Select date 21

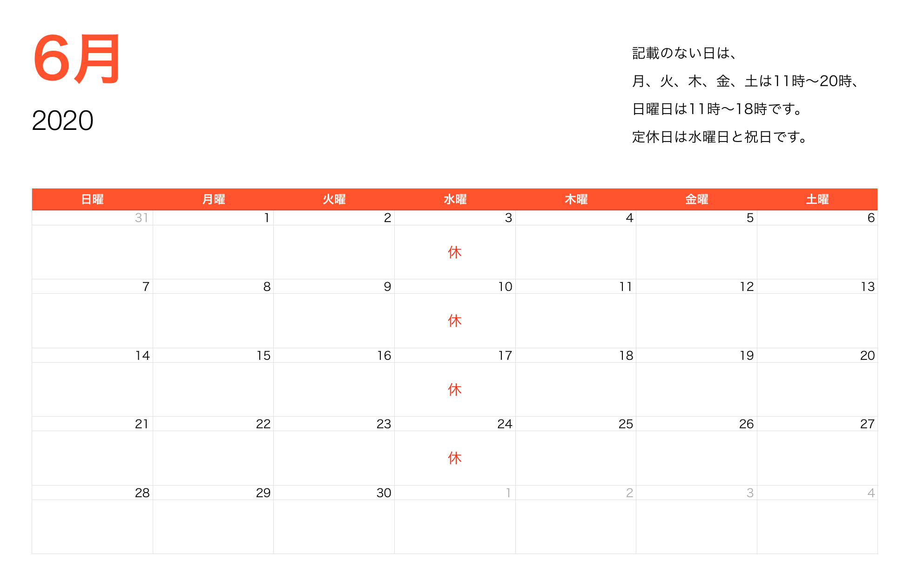coord(142,424)
